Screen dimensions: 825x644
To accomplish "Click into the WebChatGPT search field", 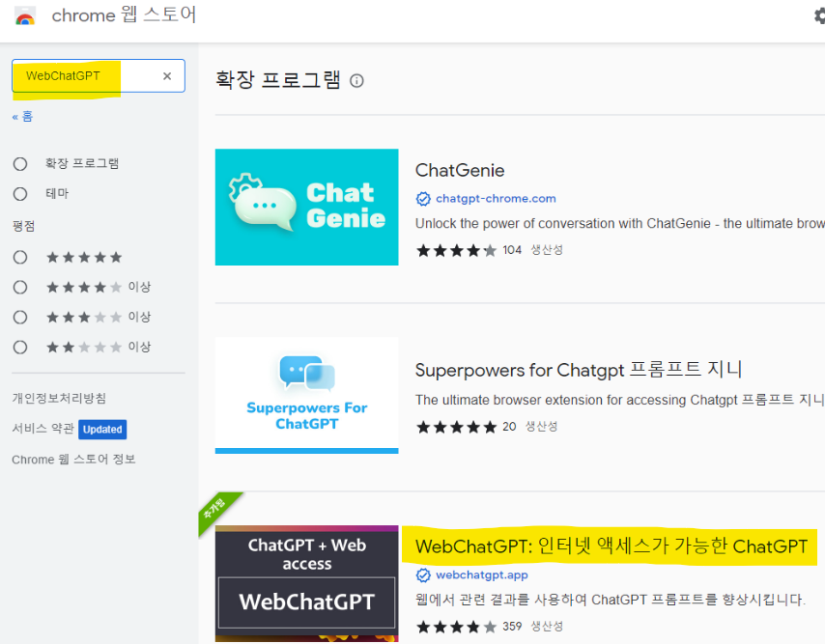I will coord(99,76).
